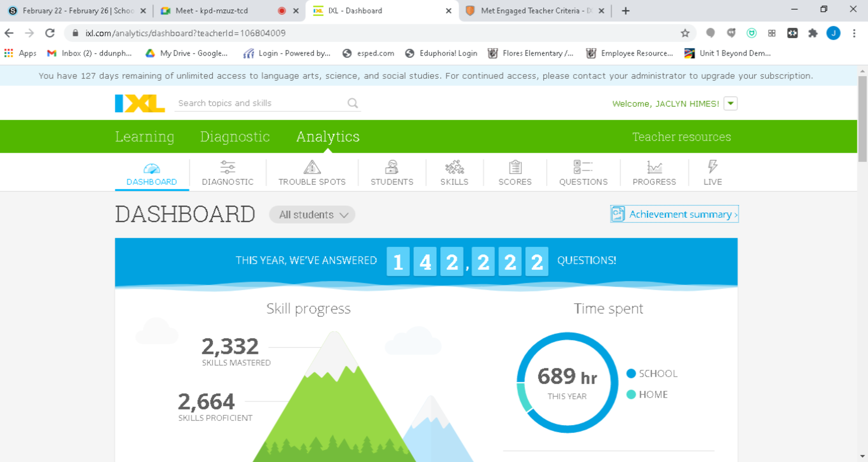868x462 pixels.
Task: Open the Chrome extensions puzzle icon
Action: pyautogui.click(x=812, y=33)
